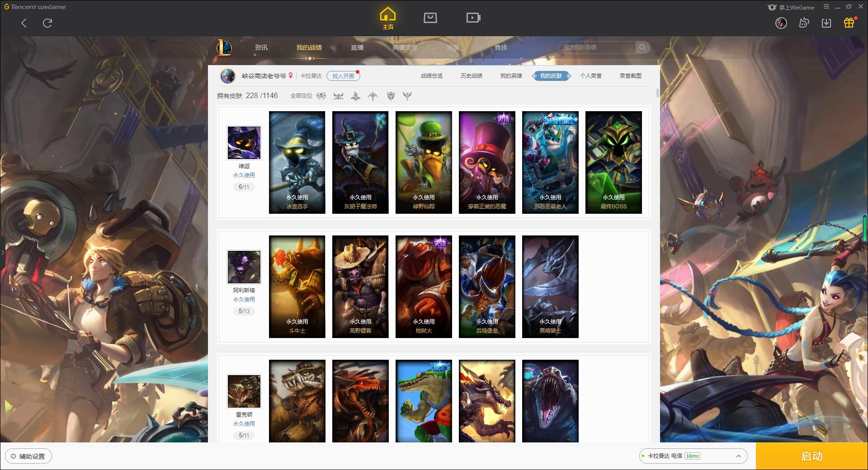
Task: Click the yellow 启动 launch button
Action: point(811,456)
